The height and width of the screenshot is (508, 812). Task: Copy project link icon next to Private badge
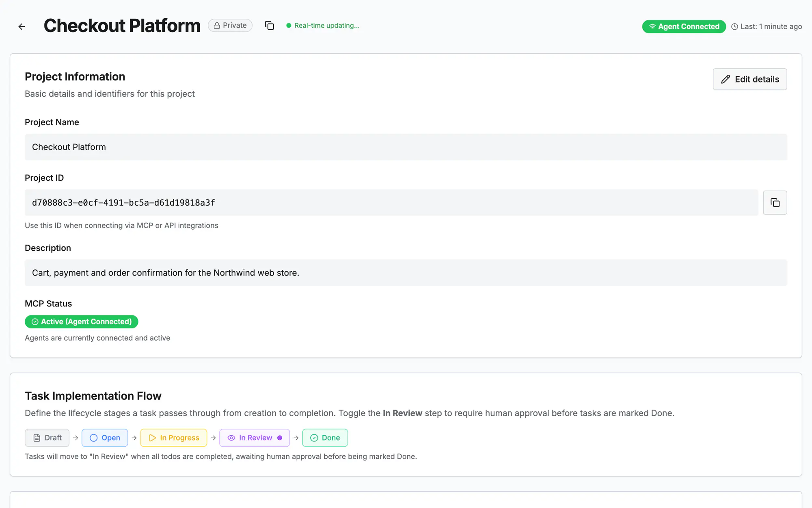[x=269, y=26]
